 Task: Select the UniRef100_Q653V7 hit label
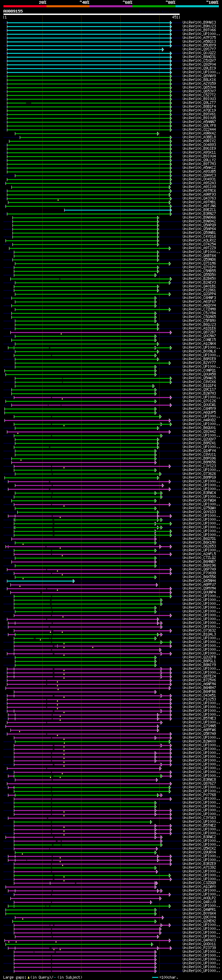[199, 91]
